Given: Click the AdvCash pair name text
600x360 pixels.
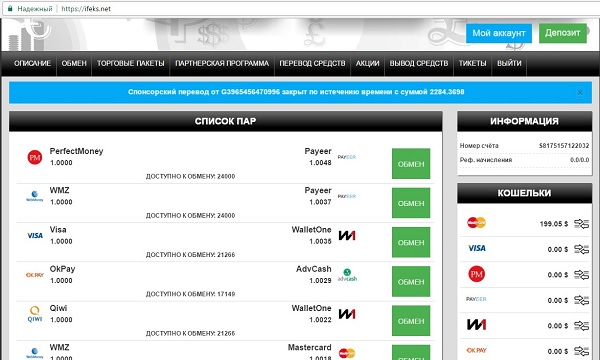Looking at the screenshot, I should coord(314,269).
